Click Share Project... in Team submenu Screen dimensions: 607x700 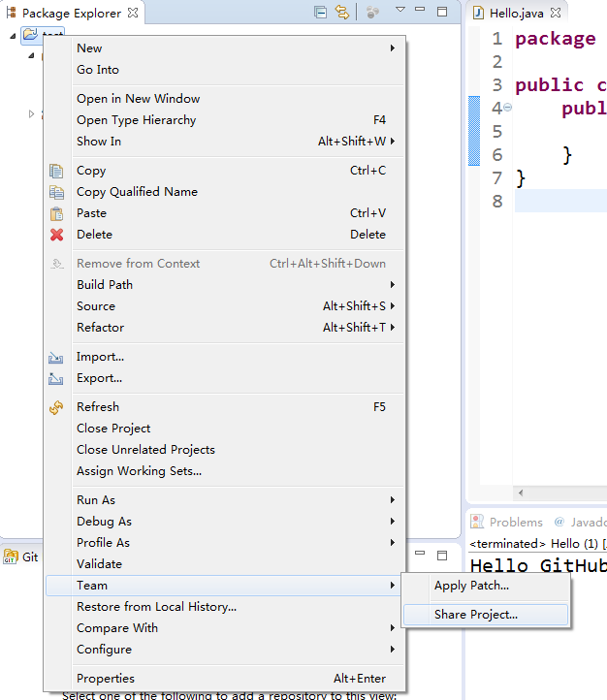476,615
